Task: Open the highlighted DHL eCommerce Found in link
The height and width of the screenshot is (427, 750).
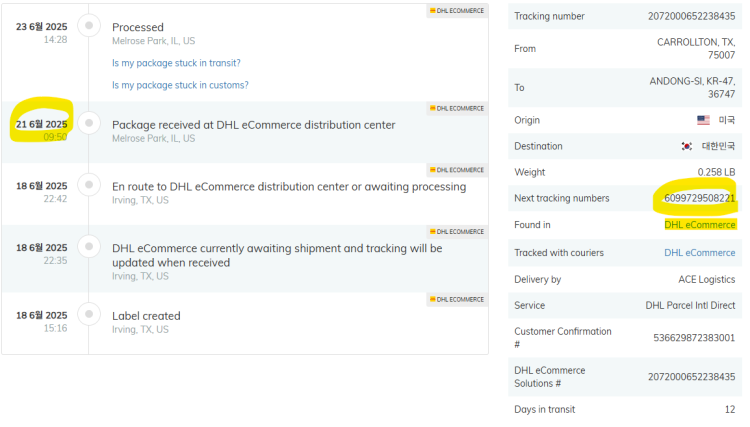Action: click(x=700, y=225)
